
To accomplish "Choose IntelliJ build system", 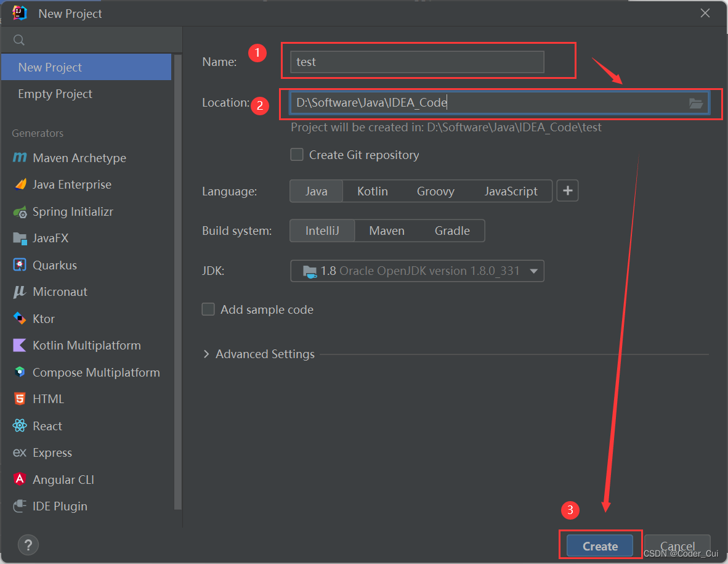I will point(322,231).
